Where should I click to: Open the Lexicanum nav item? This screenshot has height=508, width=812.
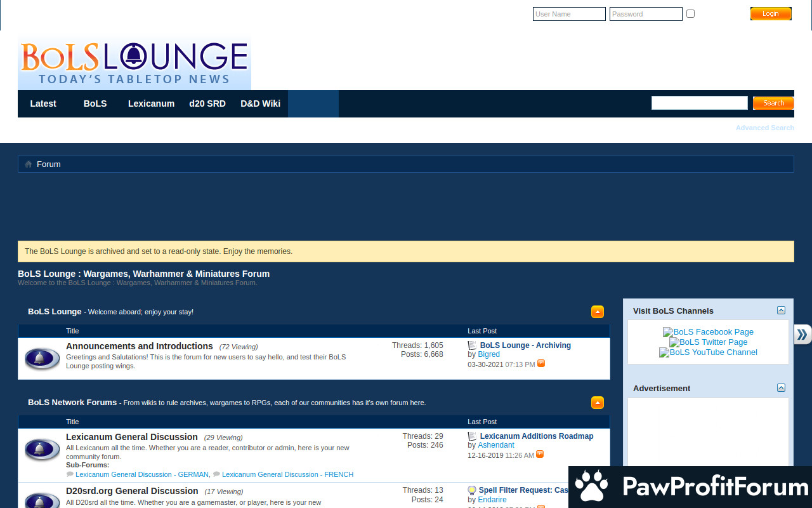151,104
